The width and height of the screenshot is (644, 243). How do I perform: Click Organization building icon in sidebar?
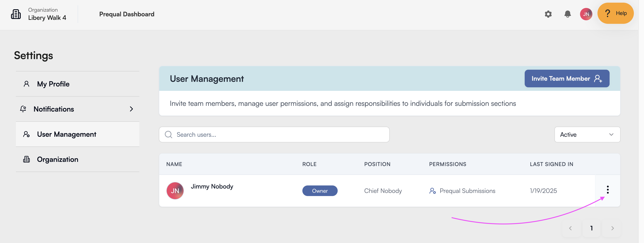coord(26,159)
